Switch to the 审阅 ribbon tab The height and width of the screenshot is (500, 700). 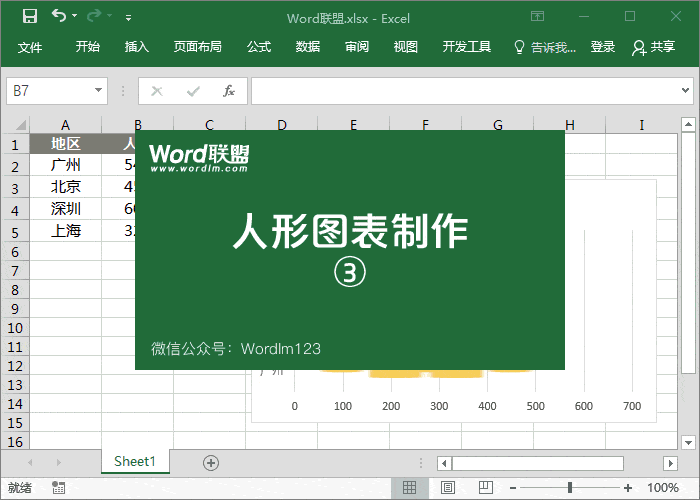tap(357, 46)
